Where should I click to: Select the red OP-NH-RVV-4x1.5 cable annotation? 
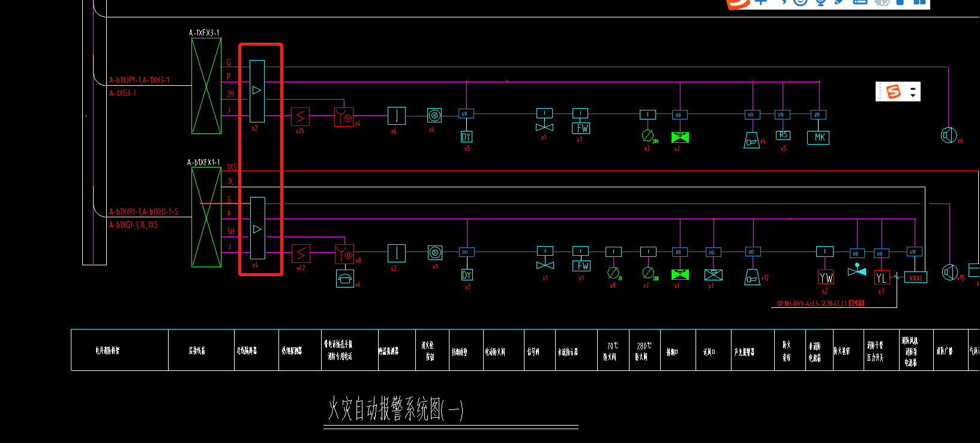coord(820,304)
